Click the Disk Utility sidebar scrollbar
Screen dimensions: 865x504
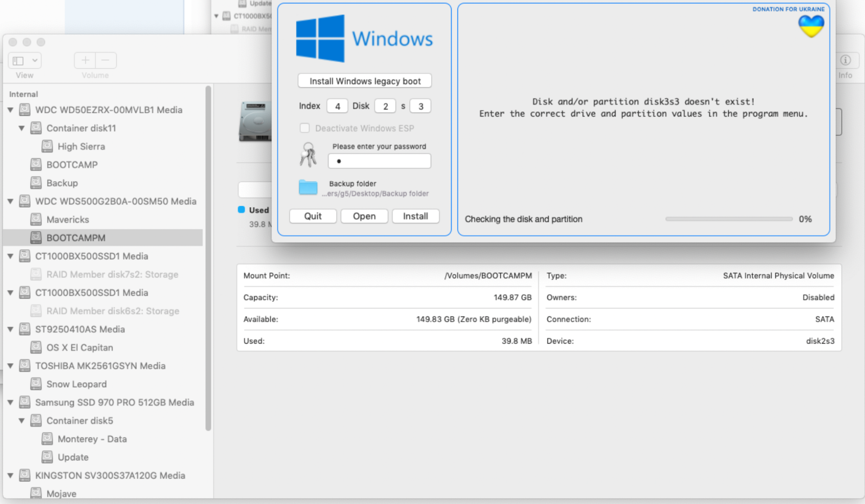click(x=208, y=258)
